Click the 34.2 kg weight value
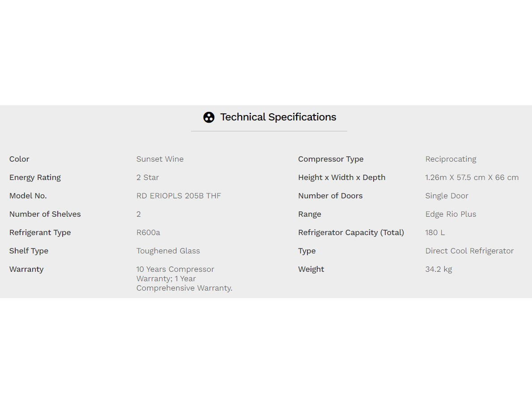This screenshot has width=532, height=403. 438,269
